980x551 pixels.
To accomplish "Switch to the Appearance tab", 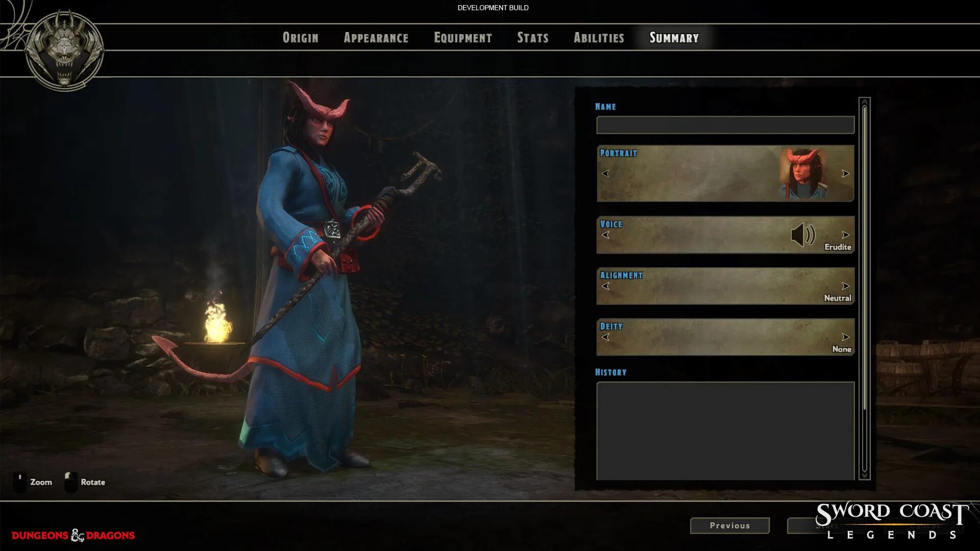I will pos(376,37).
